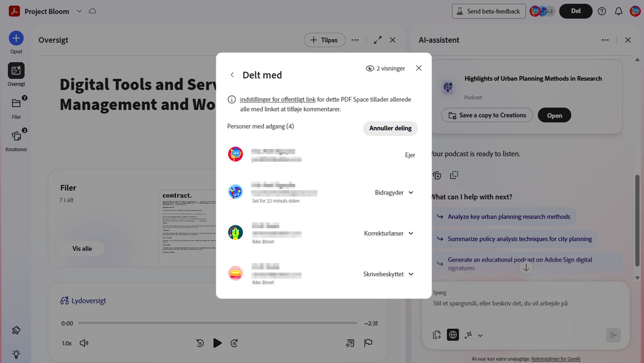Click the owner avatar next to Ejer
The height and width of the screenshot is (363, 644).
tap(235, 154)
